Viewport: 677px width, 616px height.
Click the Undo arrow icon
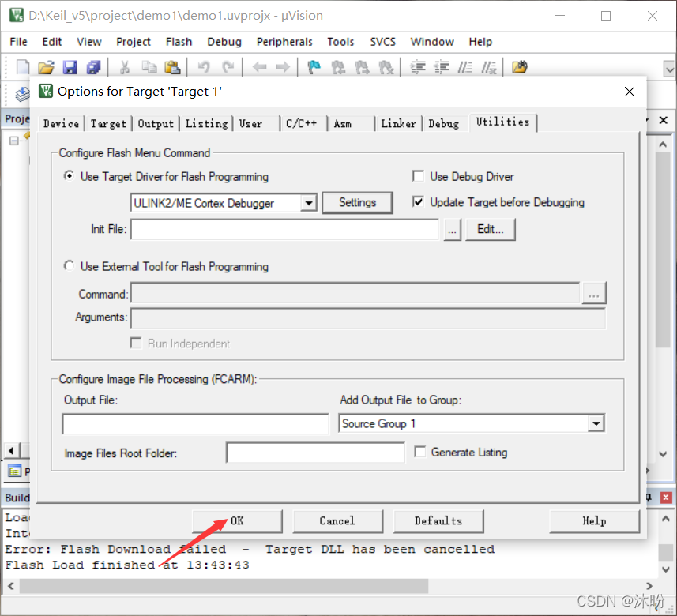coord(203,67)
